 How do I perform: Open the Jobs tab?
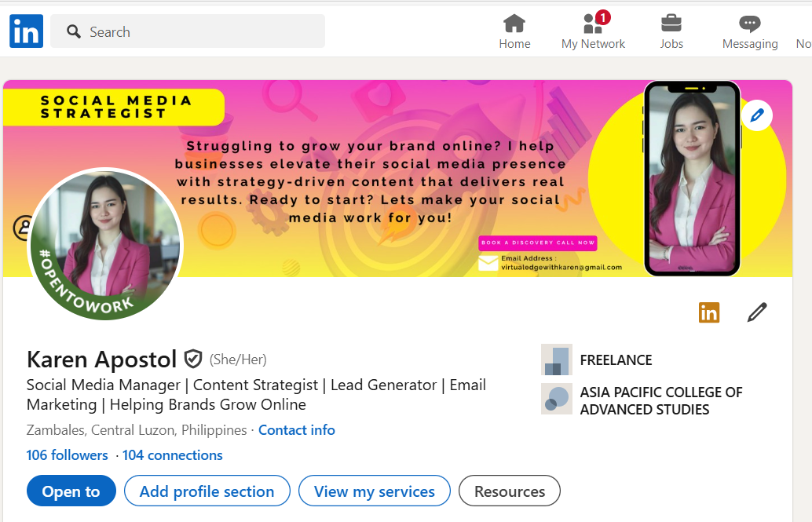[x=671, y=31]
